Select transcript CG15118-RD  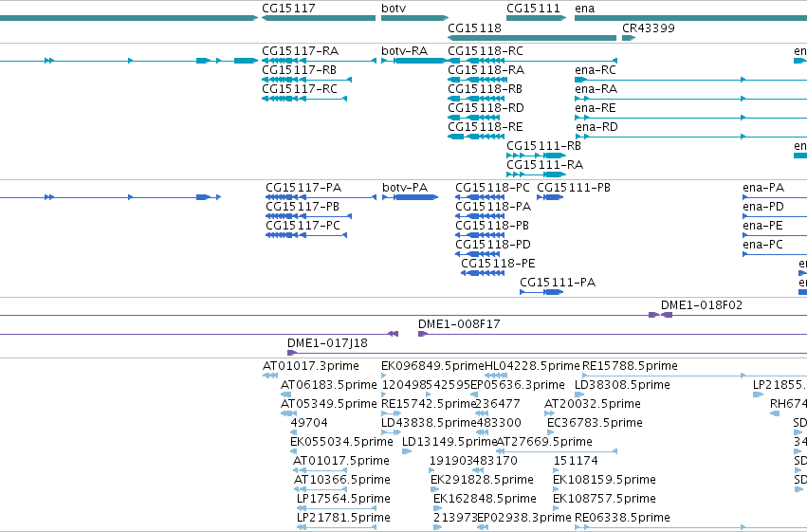[x=473, y=118]
